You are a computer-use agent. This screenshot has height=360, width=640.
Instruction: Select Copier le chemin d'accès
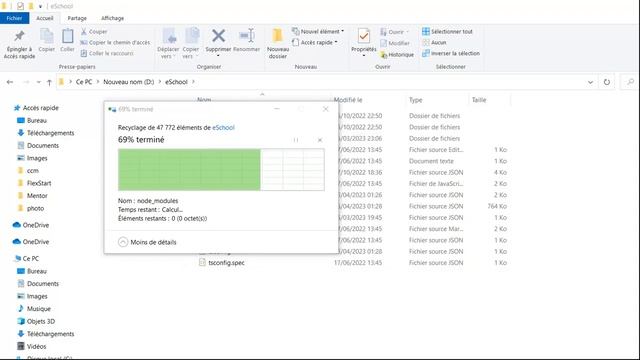tap(115, 42)
